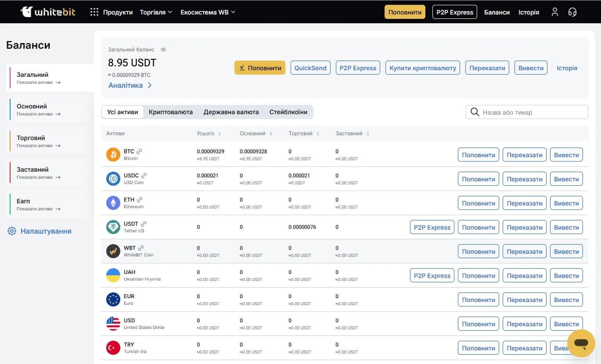Screen dimensions: 601x364
Task: Click the link icon next to ETH
Action: coord(140,200)
